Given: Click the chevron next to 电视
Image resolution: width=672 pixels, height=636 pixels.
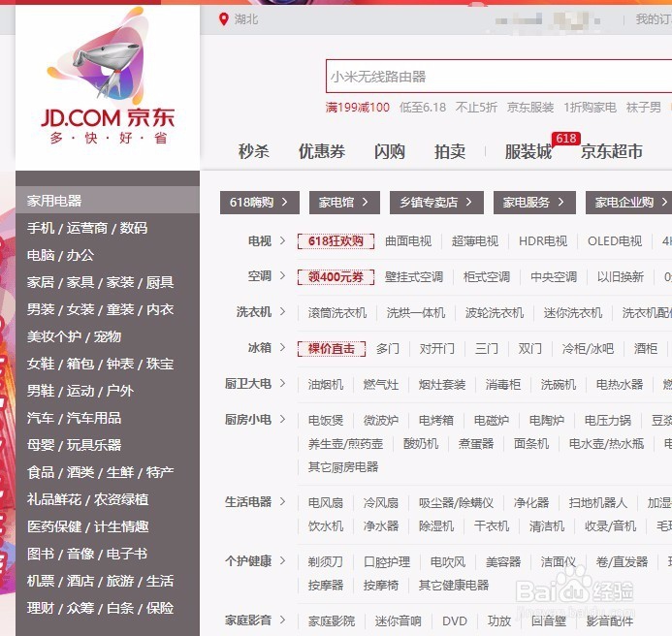Looking at the screenshot, I should [282, 240].
